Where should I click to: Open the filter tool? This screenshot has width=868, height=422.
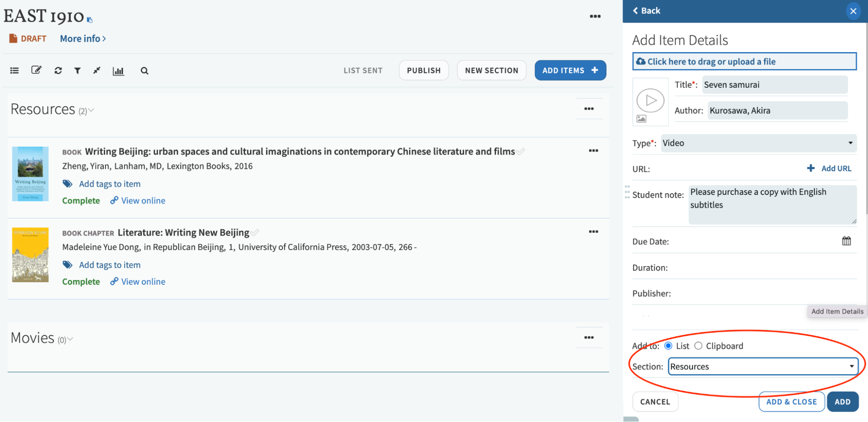[78, 70]
